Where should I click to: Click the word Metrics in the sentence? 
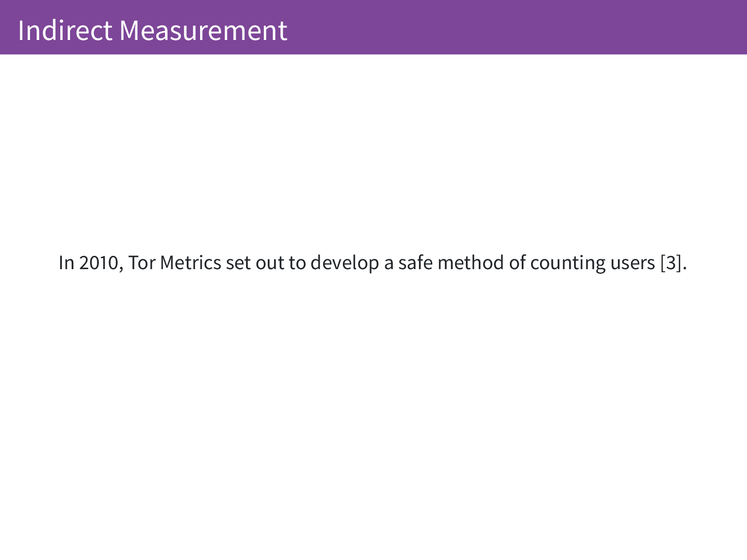tap(191, 263)
